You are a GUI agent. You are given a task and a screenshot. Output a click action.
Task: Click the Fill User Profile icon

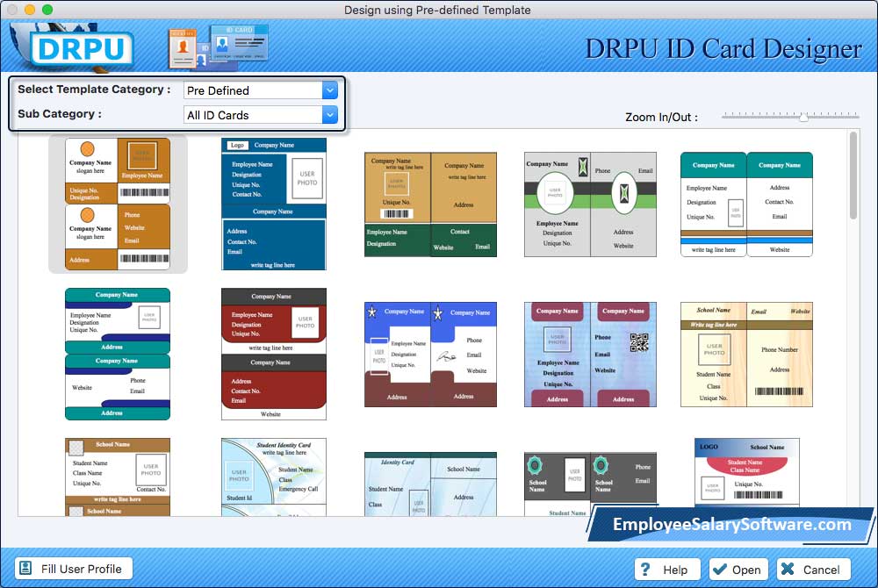pyautogui.click(x=25, y=569)
